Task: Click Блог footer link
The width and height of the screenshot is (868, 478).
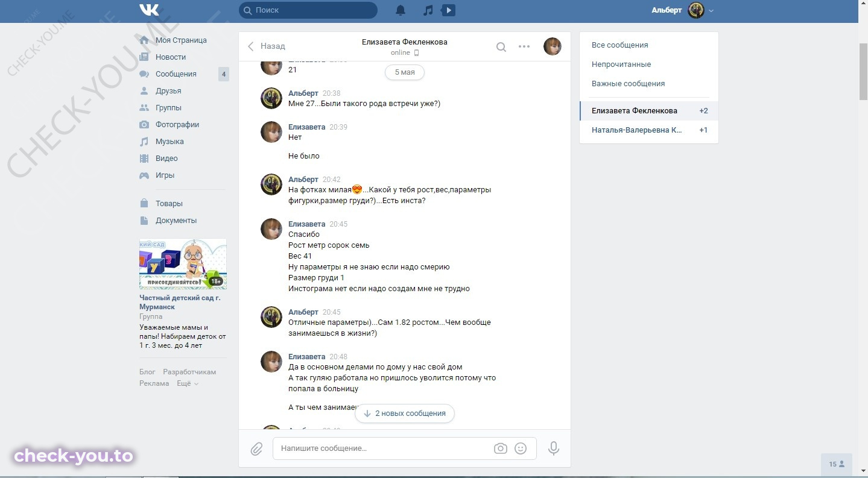Action: tap(147, 373)
